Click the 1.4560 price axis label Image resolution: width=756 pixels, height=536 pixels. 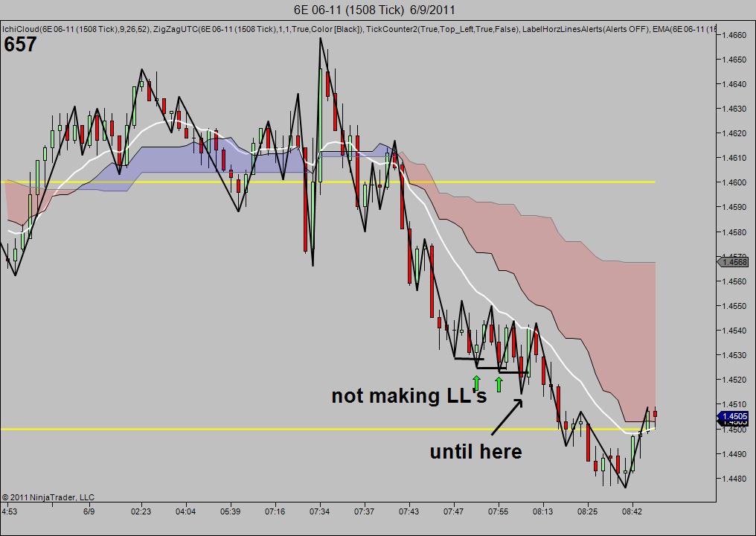click(x=734, y=281)
